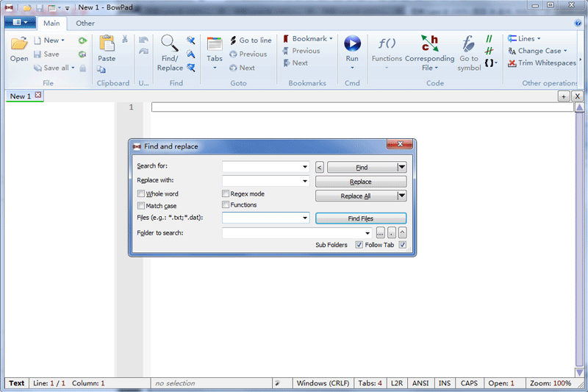Click the Windows (CRLF) line ending status entry

tap(323, 383)
